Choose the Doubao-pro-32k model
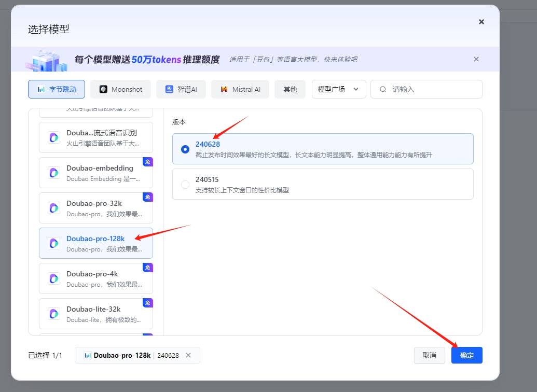 [96, 208]
